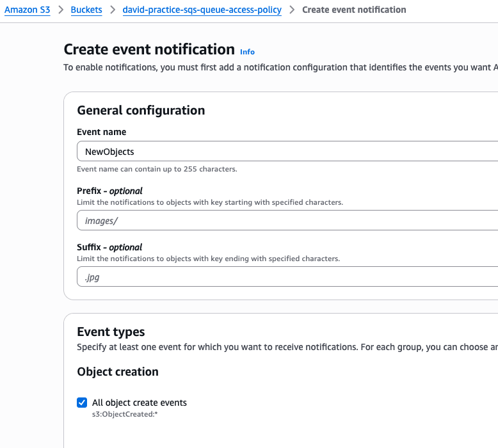This screenshot has width=498, height=448.
Task: Click the Create event notification breadcrumb text
Action: coord(353,10)
